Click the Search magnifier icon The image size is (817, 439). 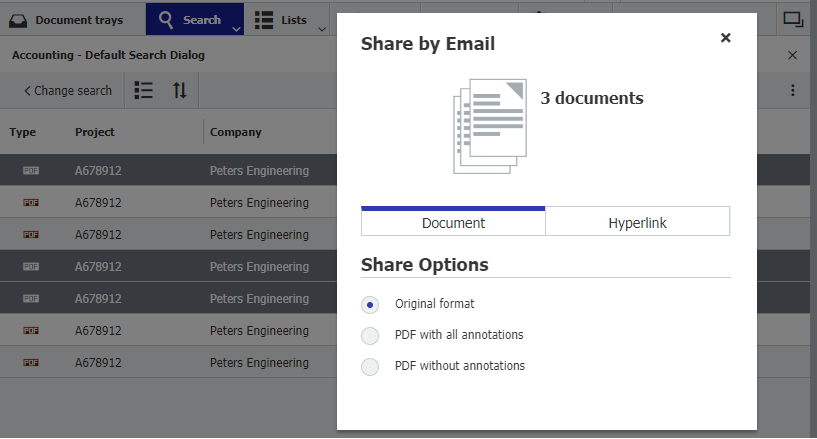tap(166, 20)
